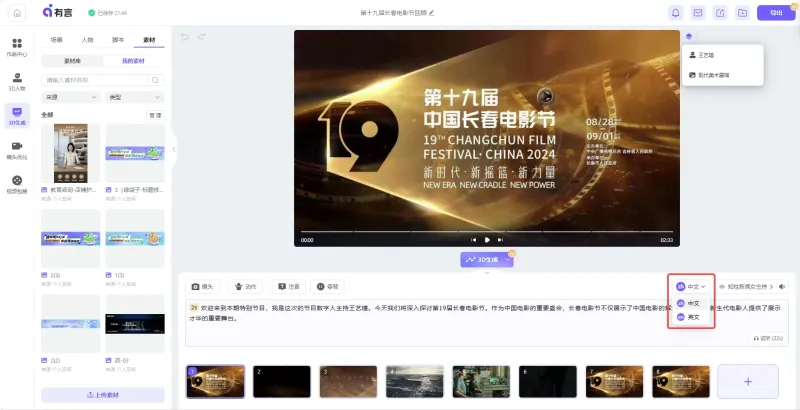
Task: Play the preview video
Action: (487, 240)
